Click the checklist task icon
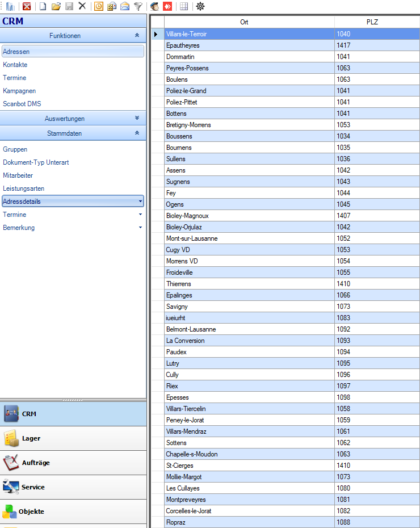 point(112,6)
